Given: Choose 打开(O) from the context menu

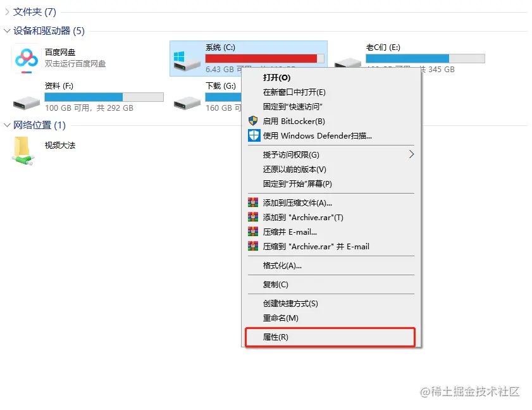Looking at the screenshot, I should 331,78.
